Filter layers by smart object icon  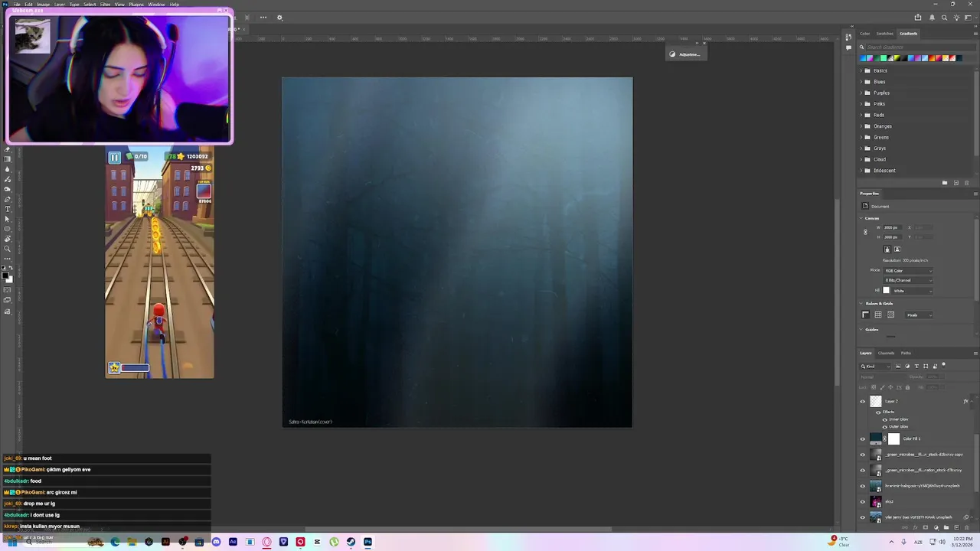(935, 366)
